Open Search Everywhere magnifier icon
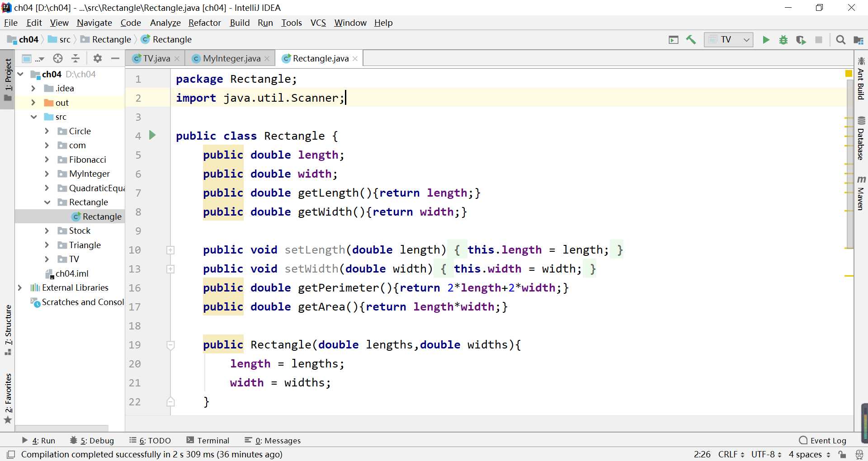Image resolution: width=868 pixels, height=461 pixels. pos(841,40)
